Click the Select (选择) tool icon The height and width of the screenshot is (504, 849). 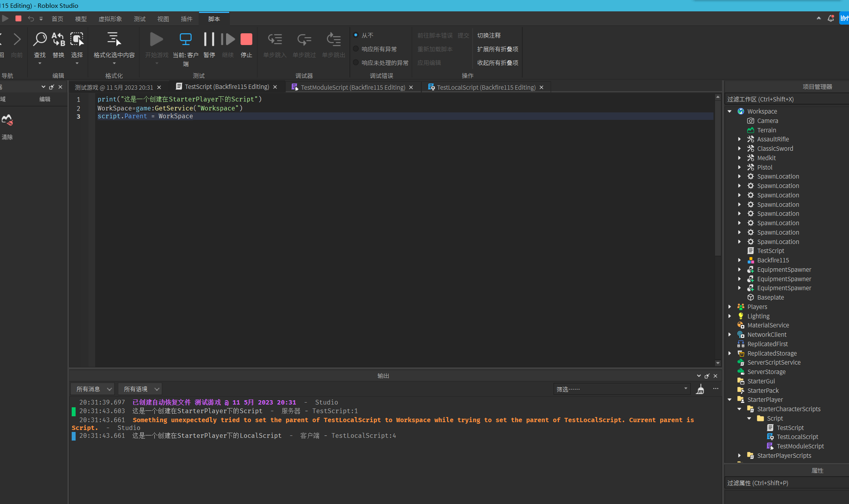click(77, 40)
